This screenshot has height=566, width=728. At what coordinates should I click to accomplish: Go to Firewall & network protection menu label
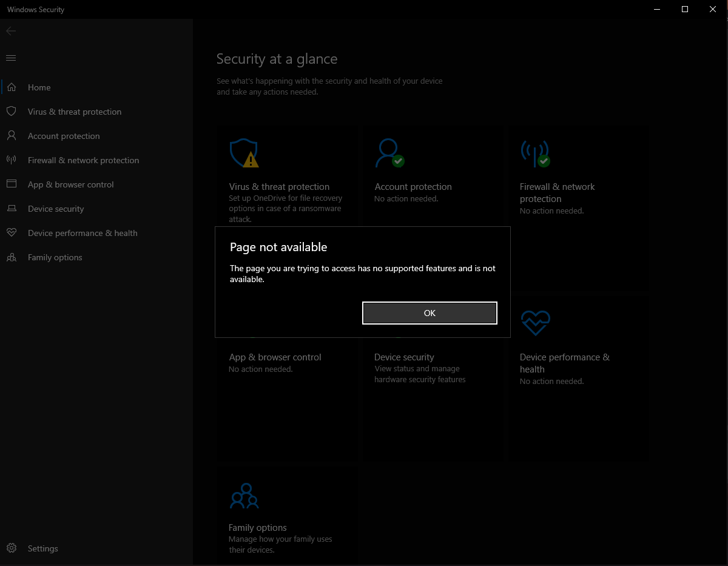[83, 160]
